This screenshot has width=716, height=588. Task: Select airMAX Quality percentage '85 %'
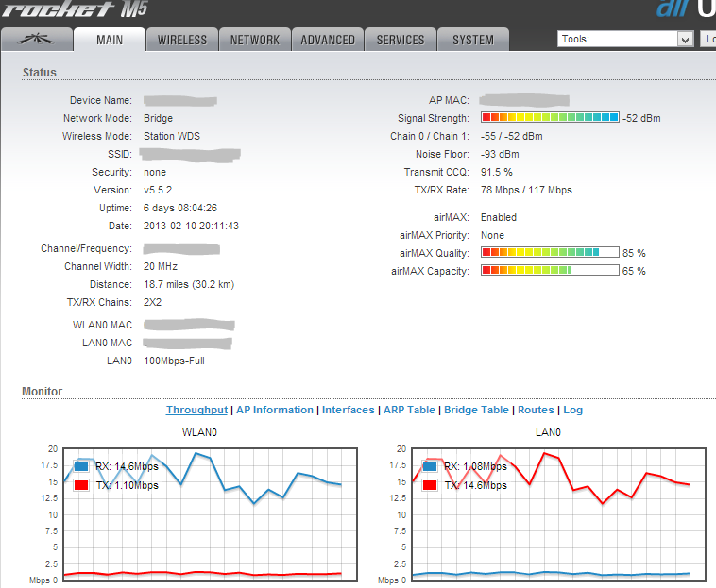point(634,253)
